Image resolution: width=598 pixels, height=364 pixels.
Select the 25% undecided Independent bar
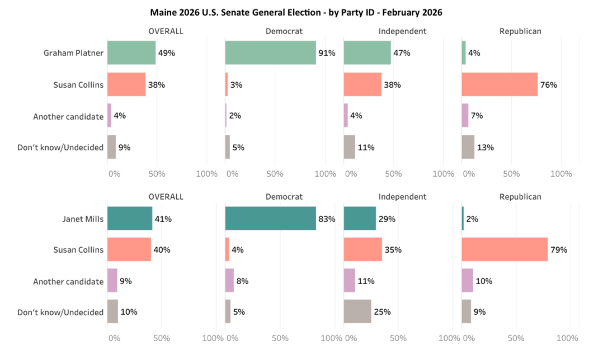[357, 311]
